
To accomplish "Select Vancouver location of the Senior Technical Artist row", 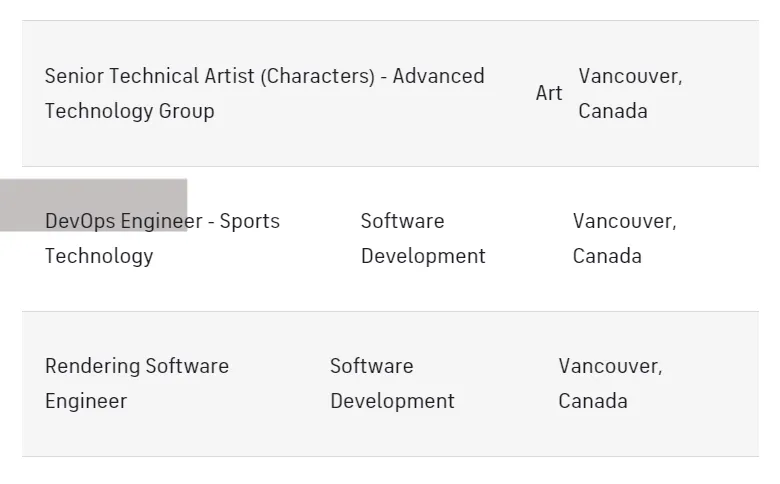I will click(x=630, y=94).
